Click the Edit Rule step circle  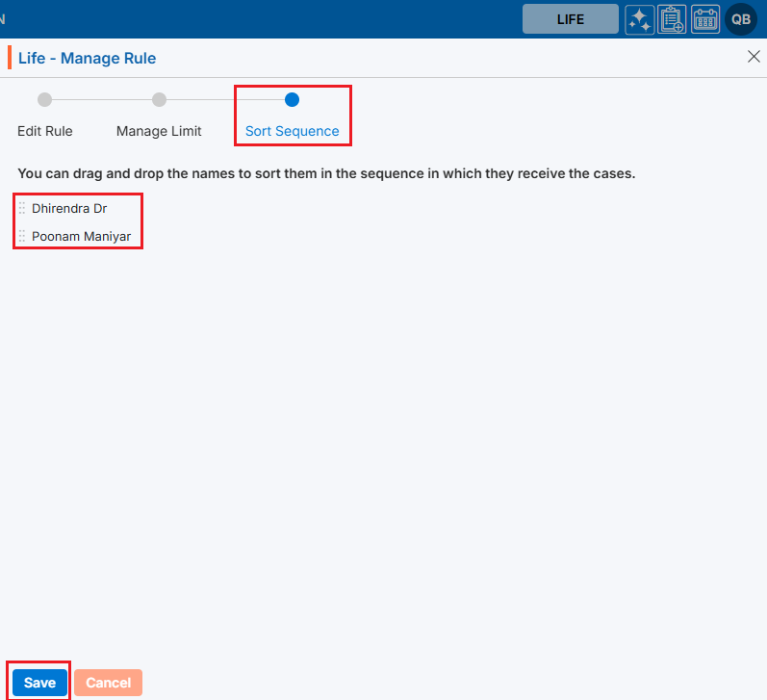[45, 99]
